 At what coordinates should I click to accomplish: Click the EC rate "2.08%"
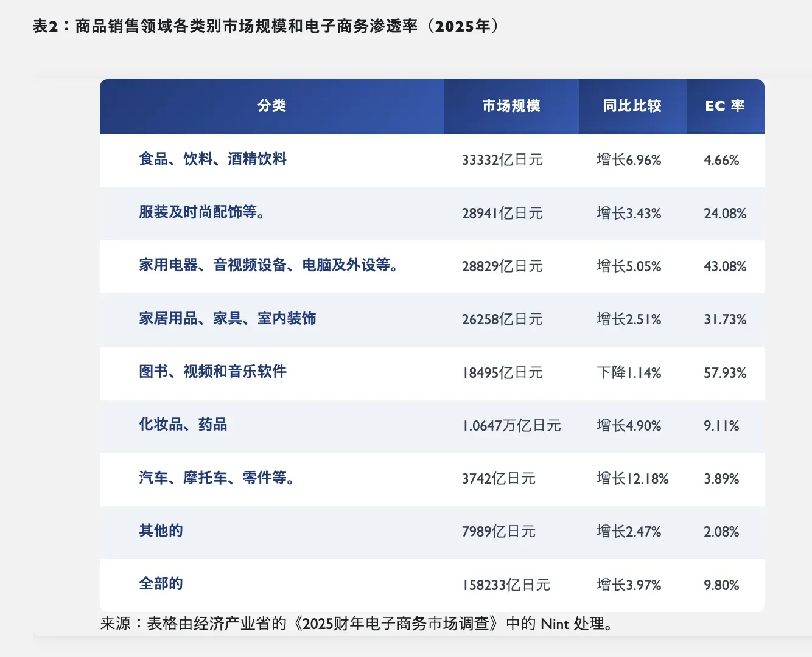(721, 532)
